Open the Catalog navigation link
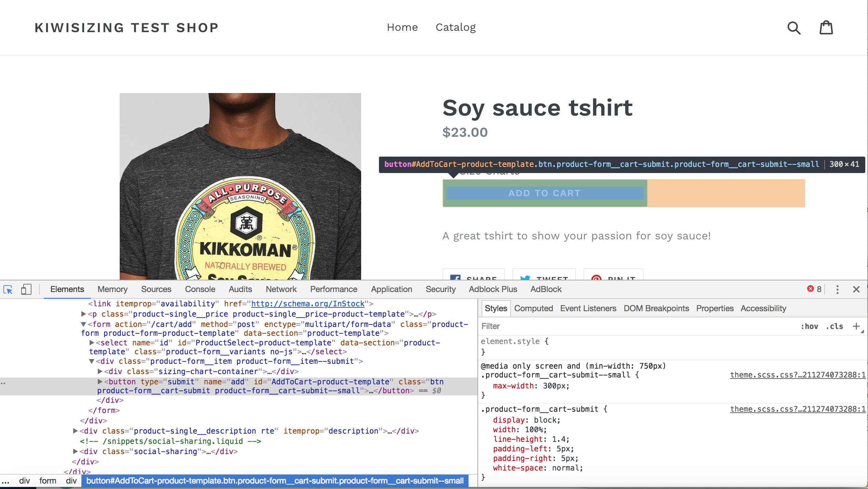This screenshot has width=868, height=489. pos(456,27)
